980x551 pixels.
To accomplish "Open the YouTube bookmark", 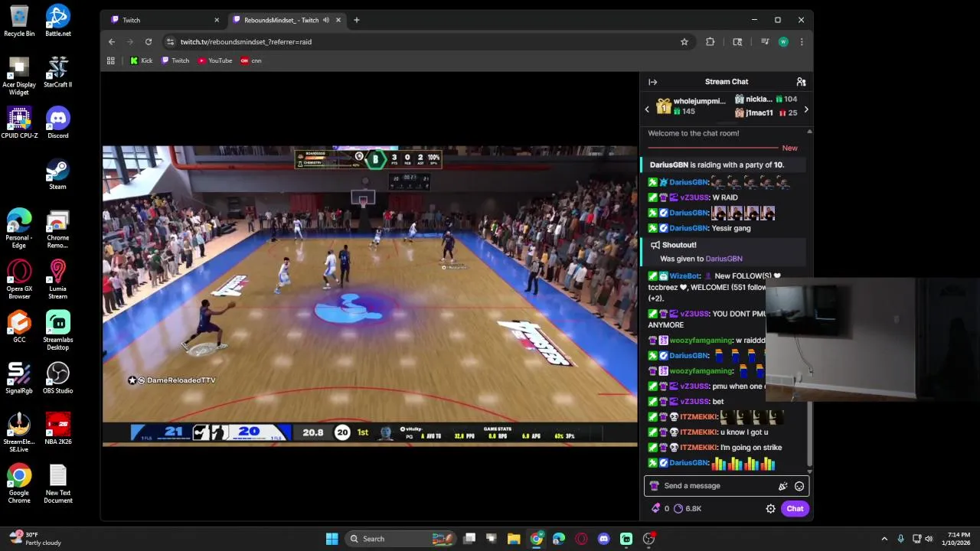I will (x=215, y=60).
